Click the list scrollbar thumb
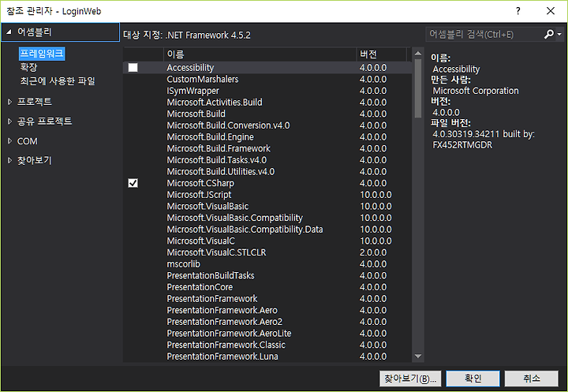 point(417,88)
